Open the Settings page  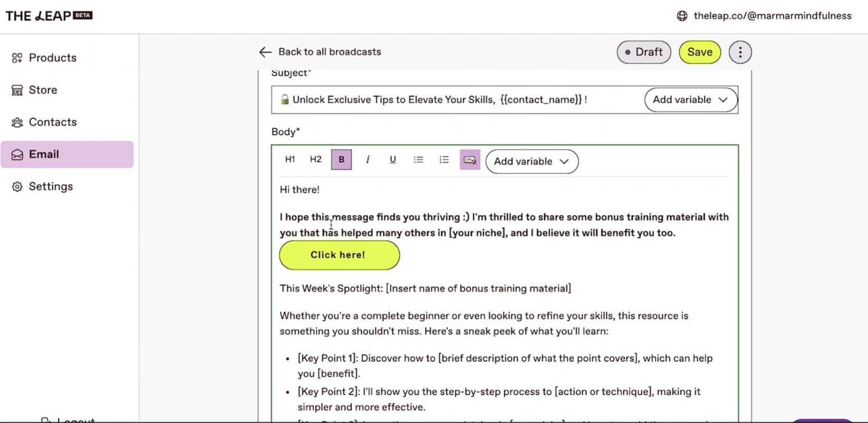[x=51, y=186]
